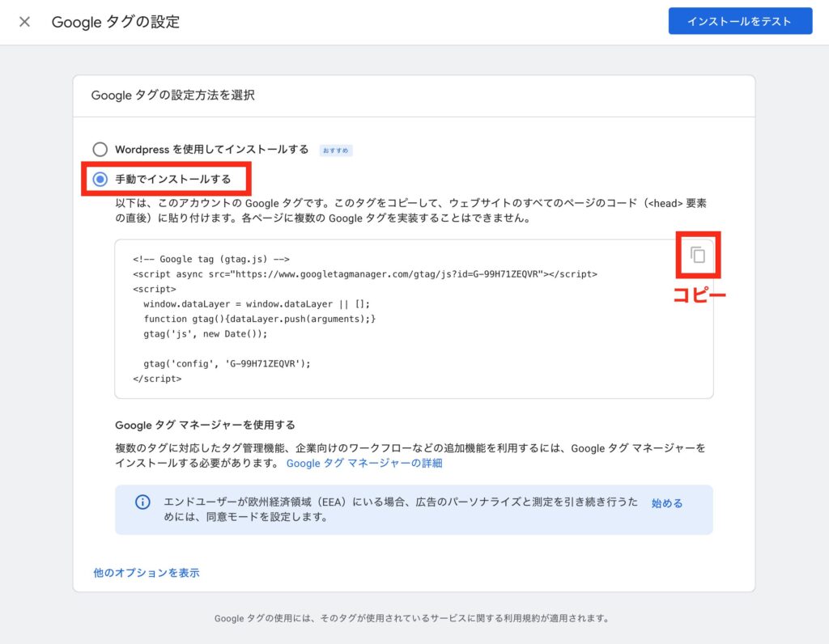Click the info icon in EEA notice
Viewport: 829px width, 644px height.
click(x=142, y=502)
